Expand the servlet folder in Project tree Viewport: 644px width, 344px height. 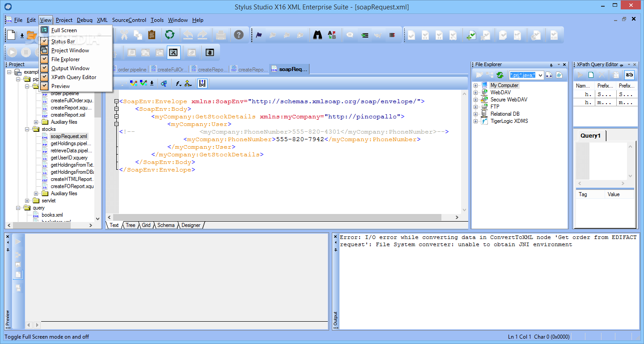point(28,201)
